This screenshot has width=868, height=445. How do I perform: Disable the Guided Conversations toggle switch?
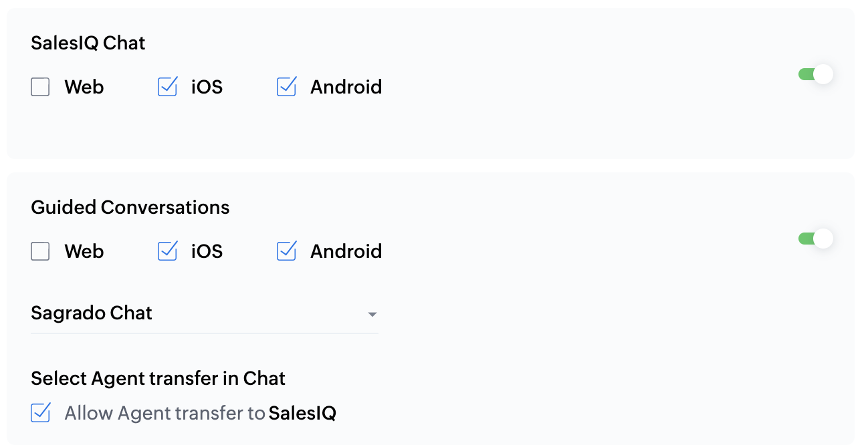click(x=815, y=239)
